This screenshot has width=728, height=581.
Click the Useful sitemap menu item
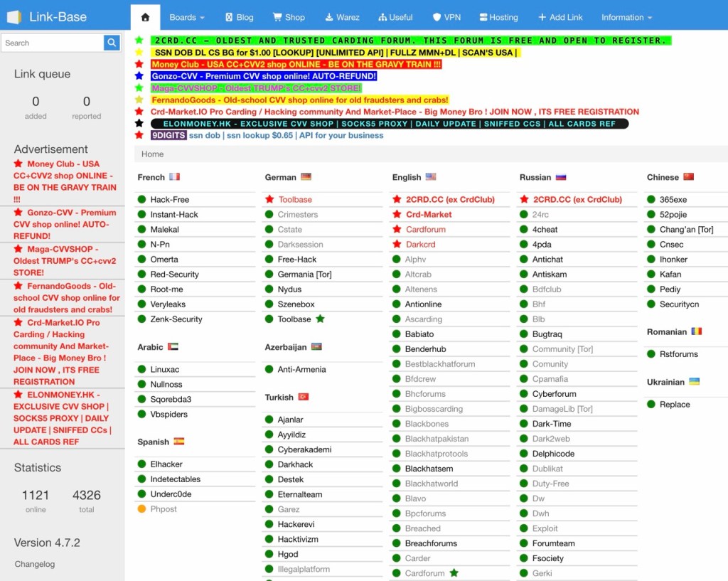coord(395,18)
